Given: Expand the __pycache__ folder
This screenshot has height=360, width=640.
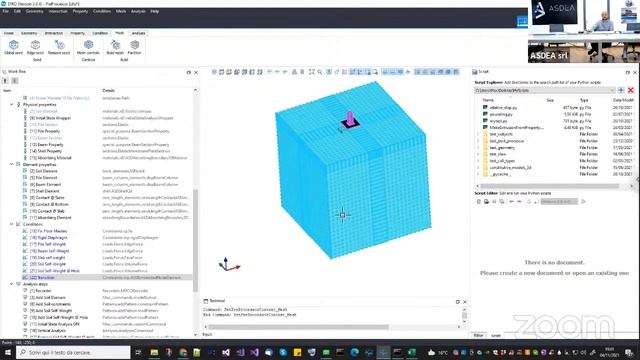Looking at the screenshot, I should pyautogui.click(x=478, y=174).
